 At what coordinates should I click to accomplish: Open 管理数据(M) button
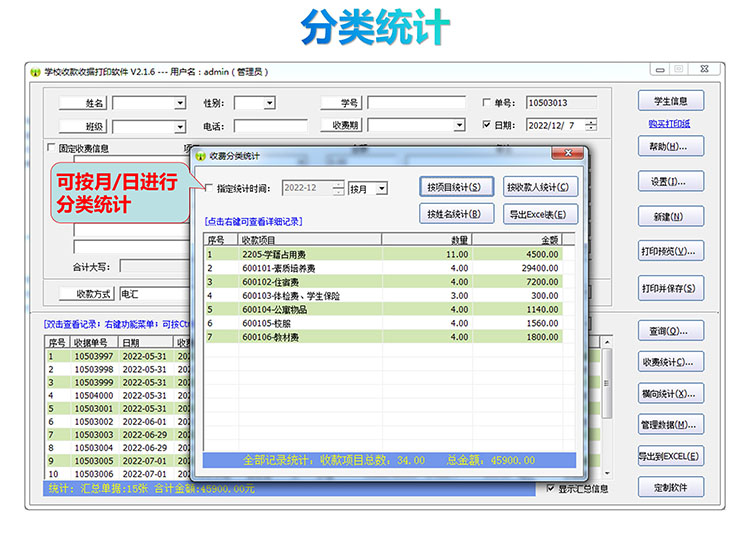point(671,424)
